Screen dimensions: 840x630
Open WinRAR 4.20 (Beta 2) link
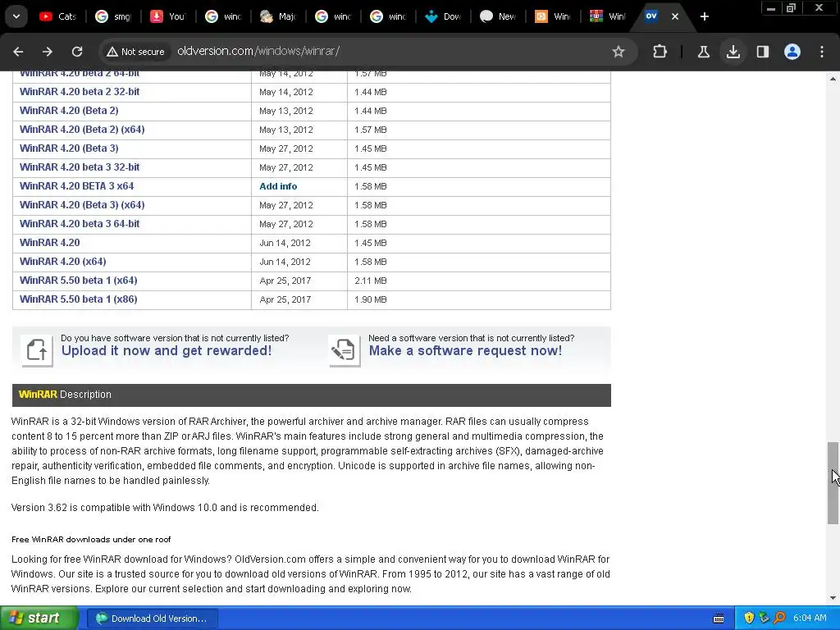tap(69, 111)
